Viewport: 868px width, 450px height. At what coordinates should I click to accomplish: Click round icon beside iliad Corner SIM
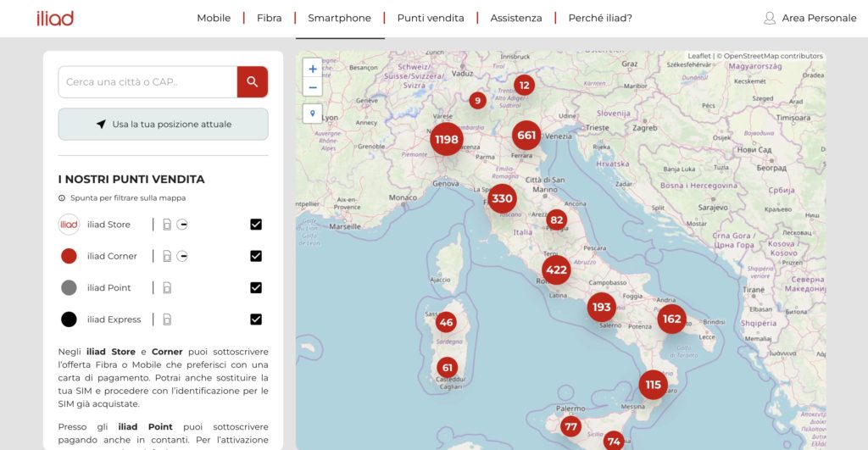coord(182,256)
